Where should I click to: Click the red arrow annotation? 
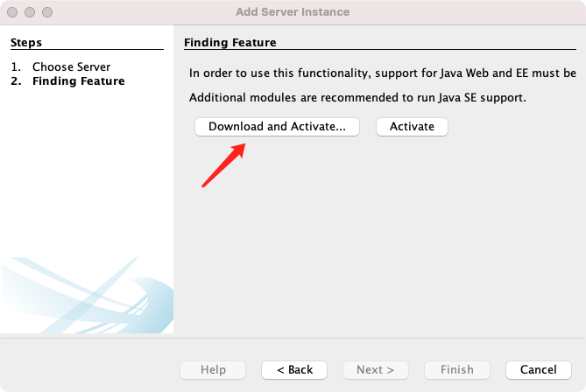(x=222, y=166)
